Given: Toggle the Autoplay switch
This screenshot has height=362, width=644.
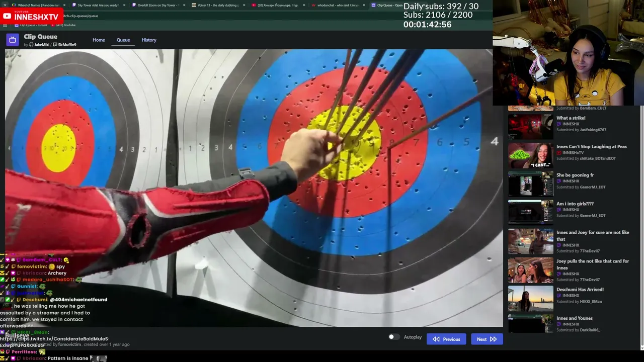Looking at the screenshot, I should [x=394, y=337].
